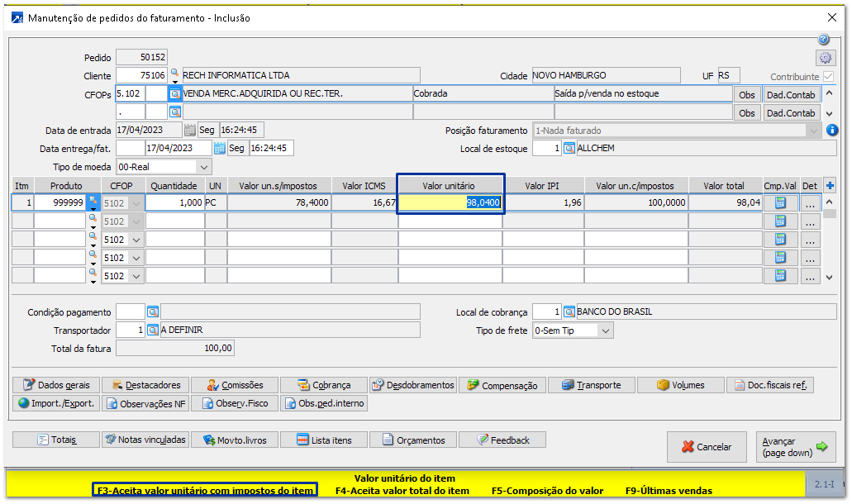The height and width of the screenshot is (504, 852).
Task: Open the Dados gerais section
Action: coord(57,385)
